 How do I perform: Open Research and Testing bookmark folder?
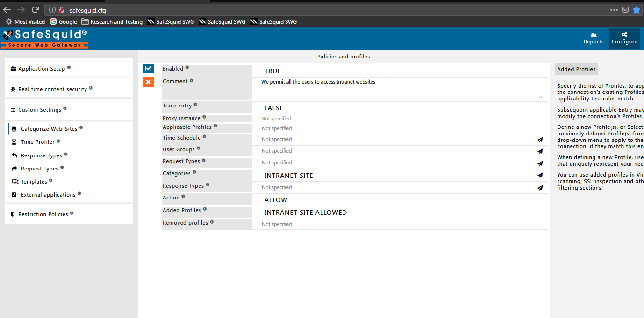112,21
